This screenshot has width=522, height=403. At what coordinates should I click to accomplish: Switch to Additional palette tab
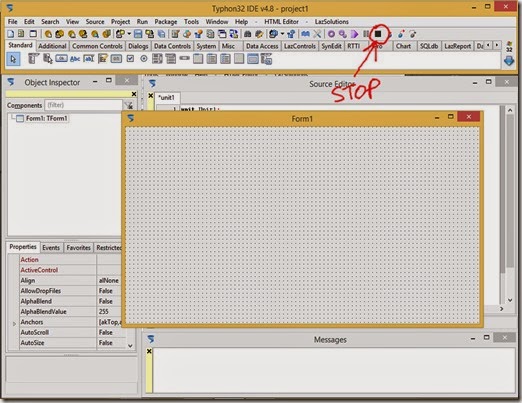[52, 46]
